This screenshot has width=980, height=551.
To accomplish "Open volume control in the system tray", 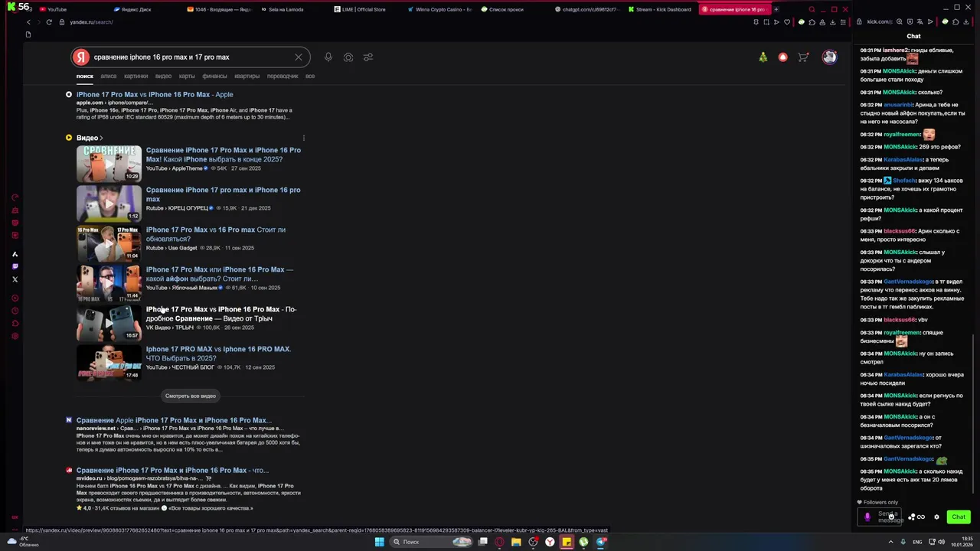I will pos(941,542).
